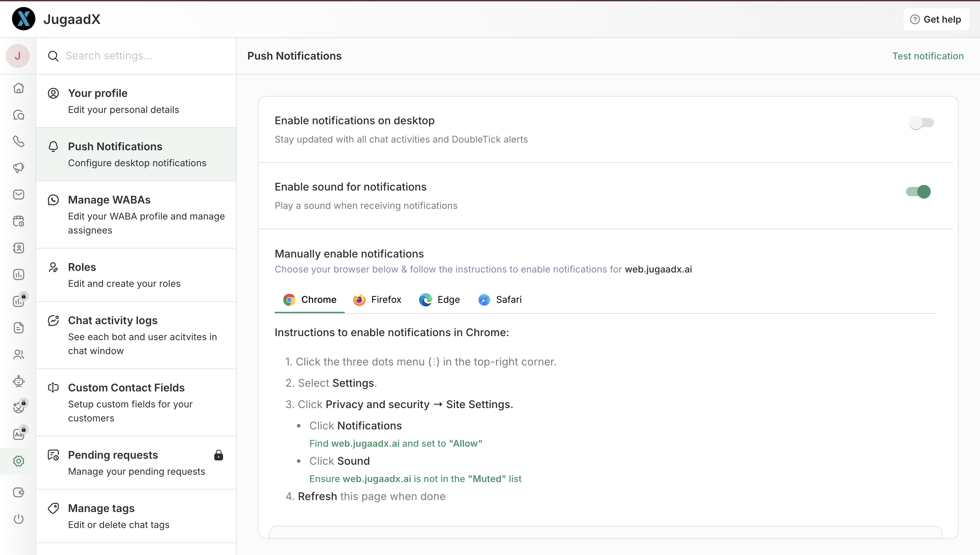Screen dimensions: 980x555
Task: Click the power logout icon
Action: (x=18, y=519)
